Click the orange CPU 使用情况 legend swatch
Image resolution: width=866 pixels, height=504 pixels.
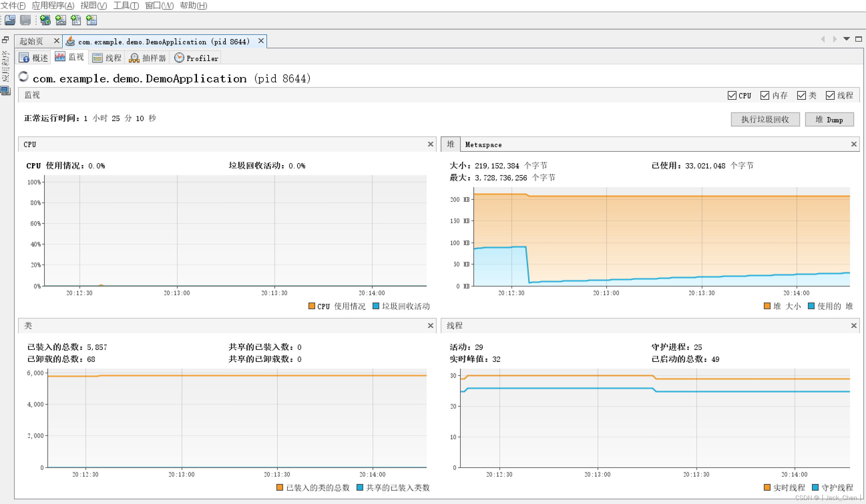[312, 306]
